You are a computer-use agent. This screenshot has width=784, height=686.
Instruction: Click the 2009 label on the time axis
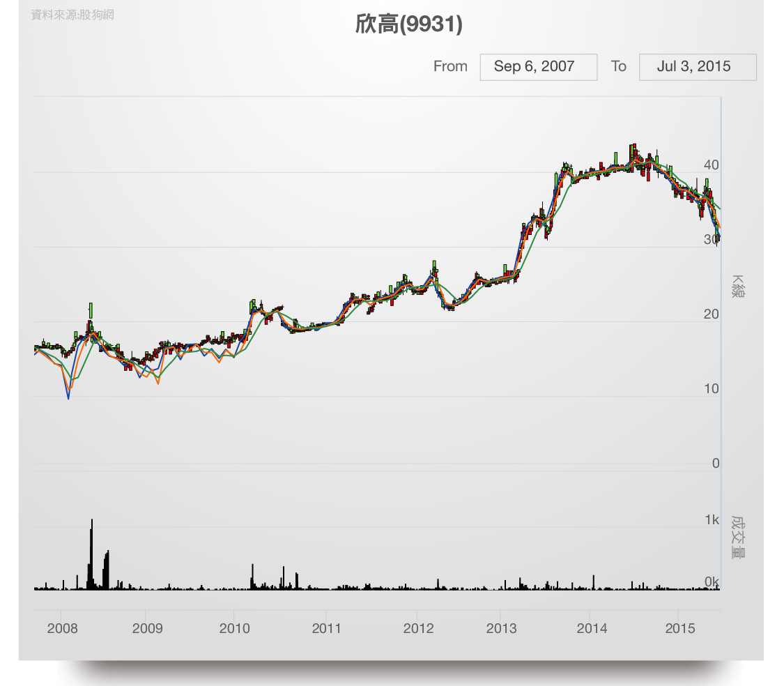click(147, 628)
